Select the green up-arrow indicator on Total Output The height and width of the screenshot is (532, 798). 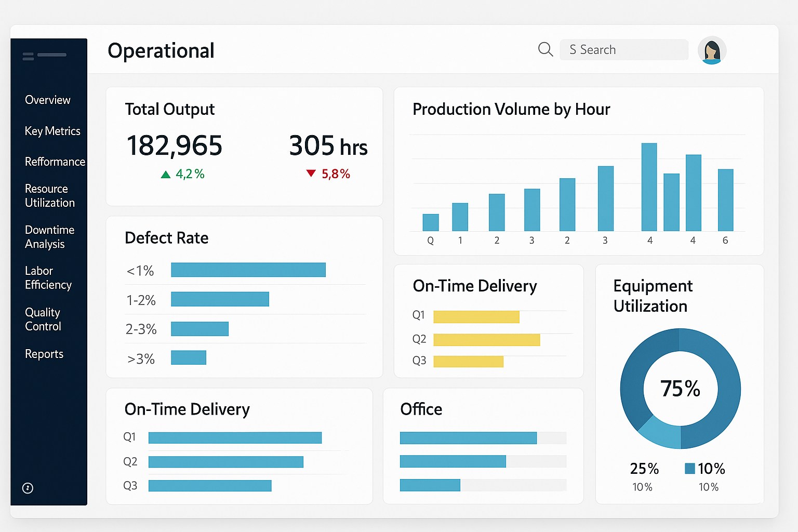(166, 174)
